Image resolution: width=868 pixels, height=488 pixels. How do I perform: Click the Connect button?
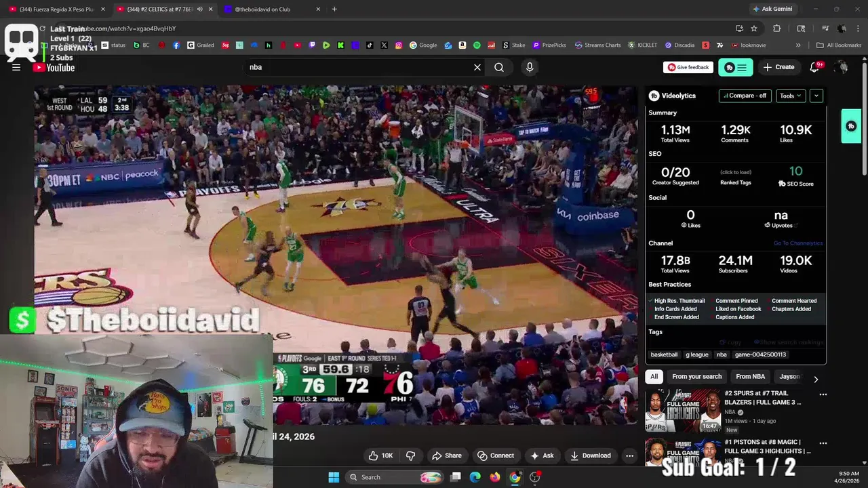[496, 455]
